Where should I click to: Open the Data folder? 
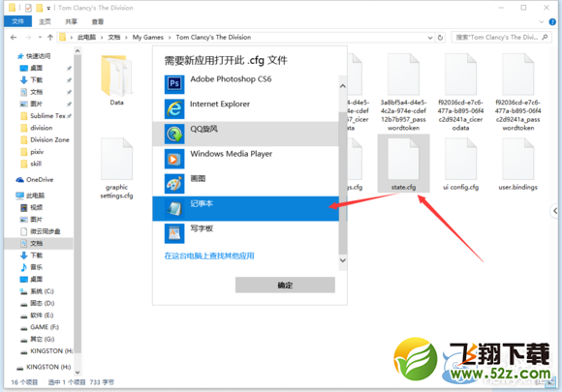[116, 80]
